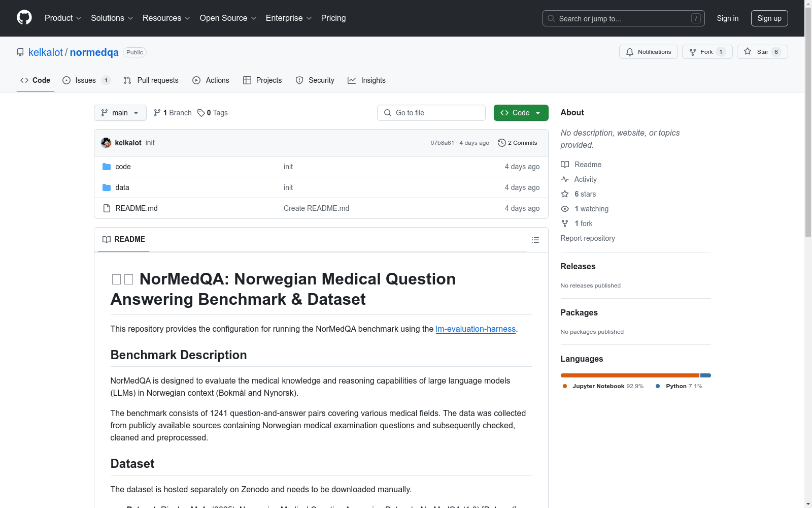Viewport: 812px width, 508px height.
Task: Click Report repository link
Action: point(588,238)
